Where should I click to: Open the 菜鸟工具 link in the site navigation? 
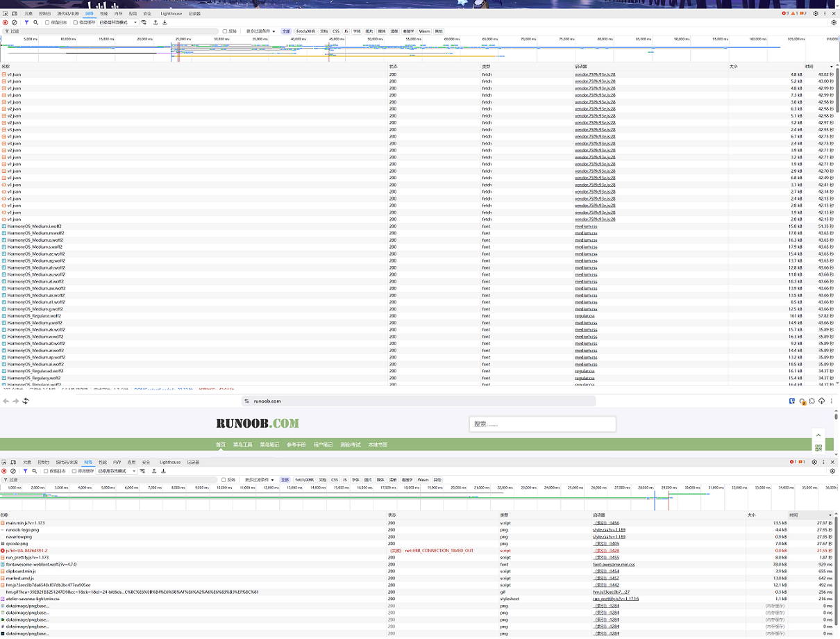point(242,445)
